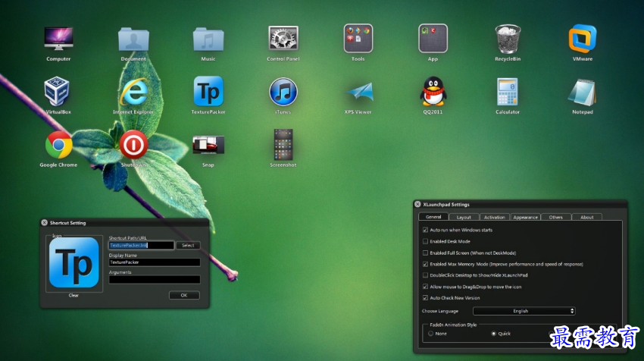Viewport: 644px width, 361px height.
Task: Enable DoubleClick Desktop to Show/Hide XLaunchPad
Action: point(425,275)
